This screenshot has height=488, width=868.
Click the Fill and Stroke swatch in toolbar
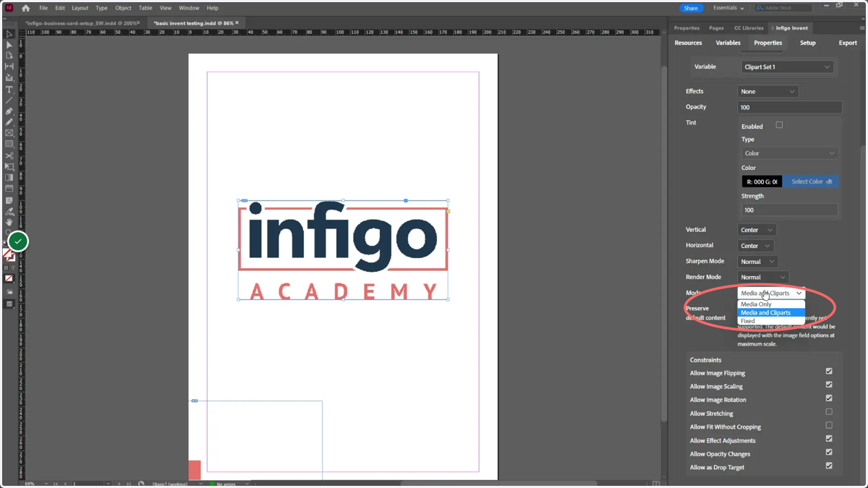9,255
